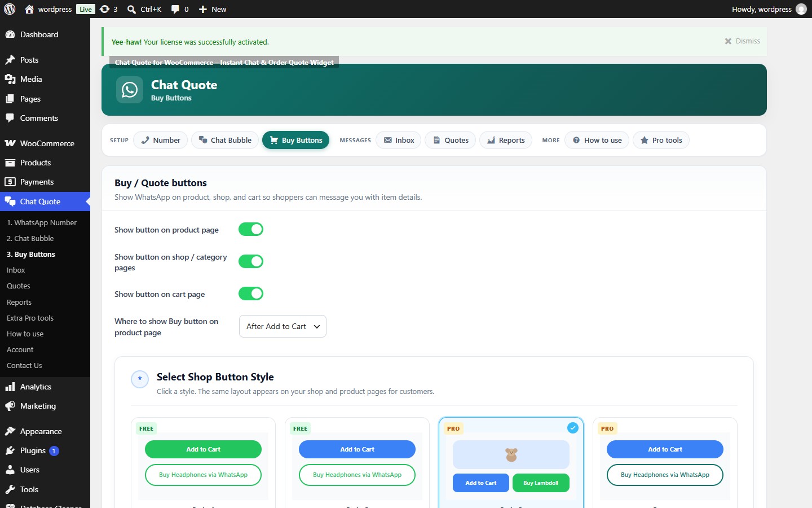Click the Appearance paintbrush icon
Viewport: 812px width, 508px height.
pyautogui.click(x=10, y=431)
